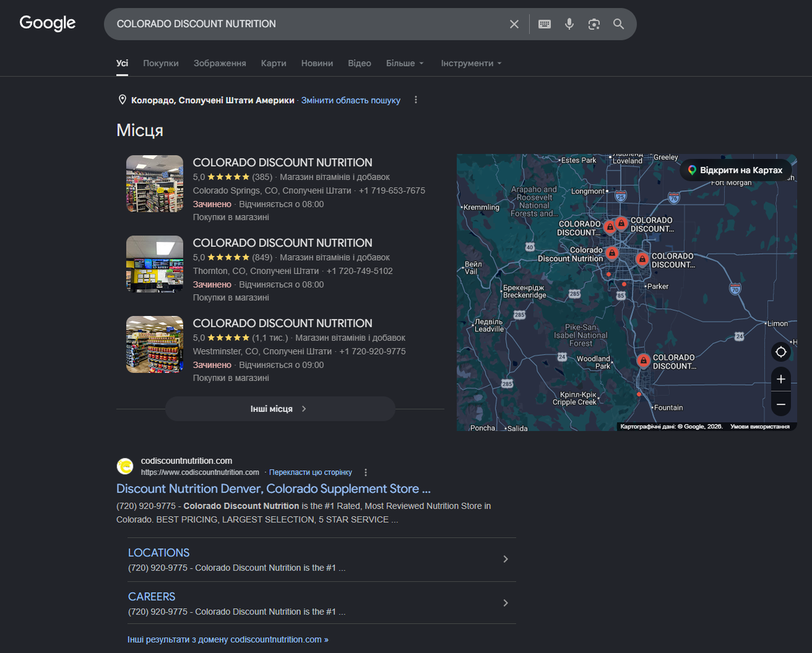
Task: Switch to the Карти tab
Action: click(273, 63)
